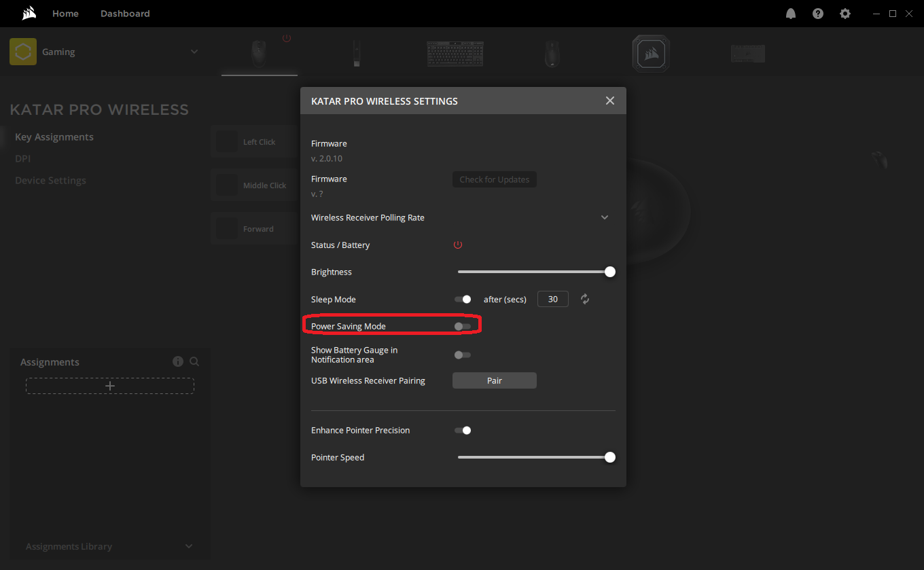The image size is (924, 570).
Task: Expand Wireless Receiver Polling Rate options
Action: 604,217
